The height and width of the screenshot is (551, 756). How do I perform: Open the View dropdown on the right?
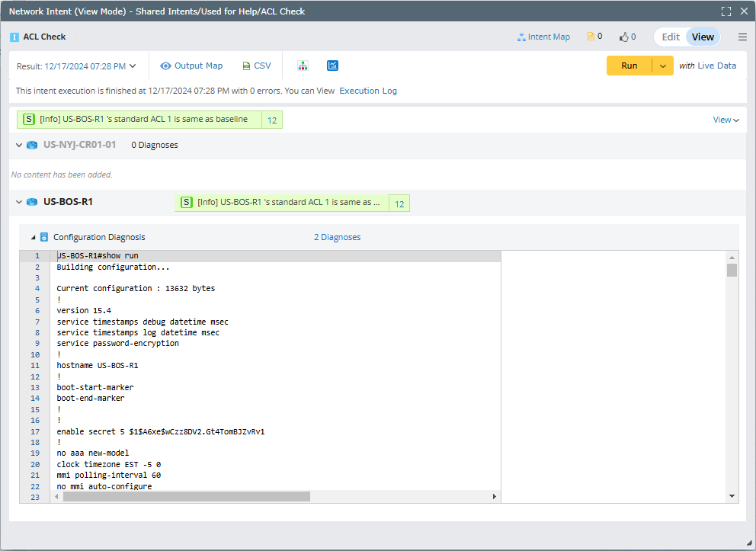726,120
